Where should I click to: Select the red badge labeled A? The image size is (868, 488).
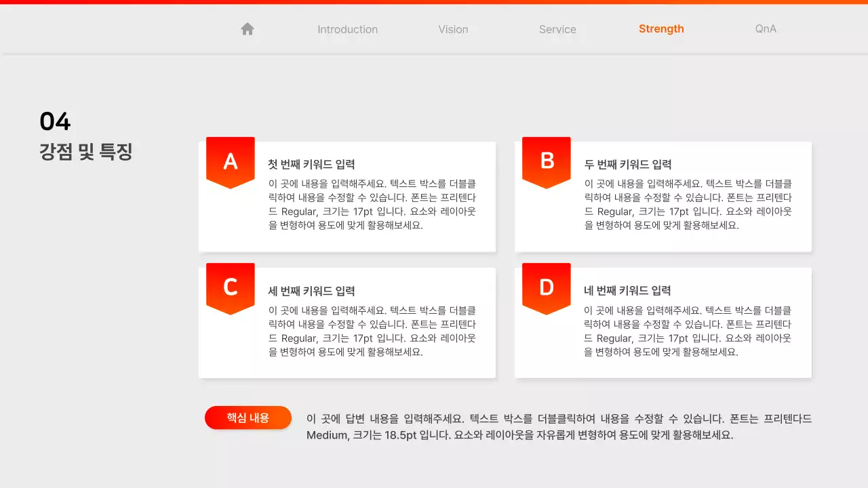230,160
